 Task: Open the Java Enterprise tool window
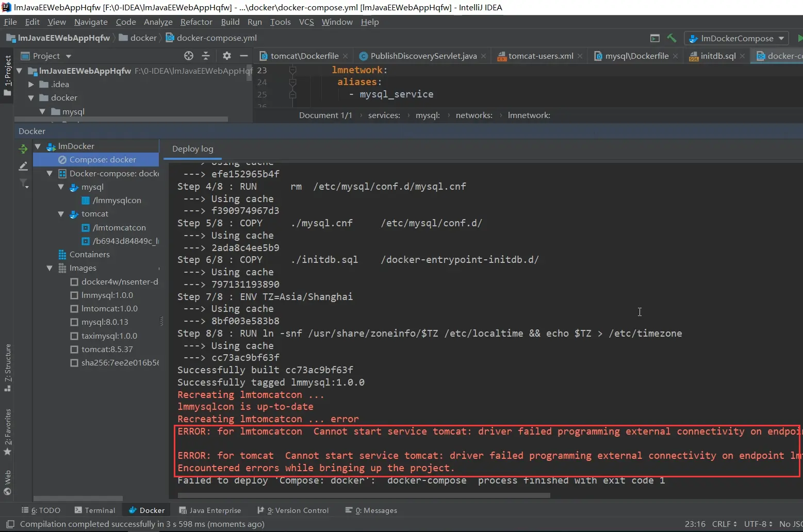(x=210, y=510)
